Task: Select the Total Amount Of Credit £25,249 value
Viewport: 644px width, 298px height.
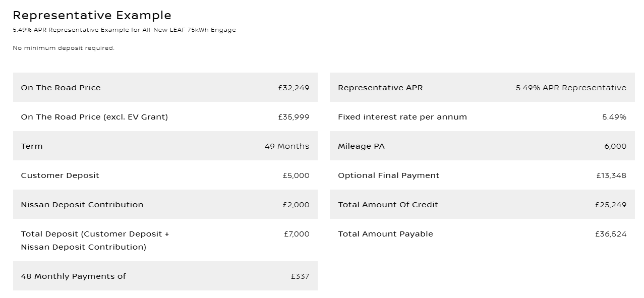Action: 611,205
